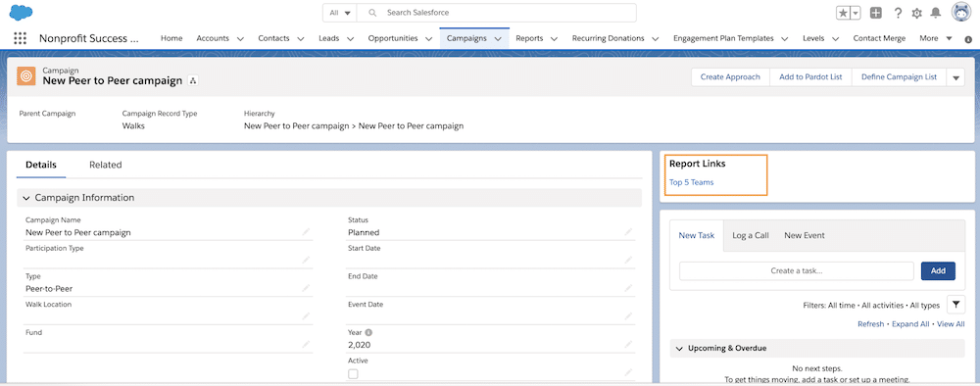Open the Help question mark icon
Image resolution: width=980 pixels, height=386 pixels.
(x=898, y=13)
